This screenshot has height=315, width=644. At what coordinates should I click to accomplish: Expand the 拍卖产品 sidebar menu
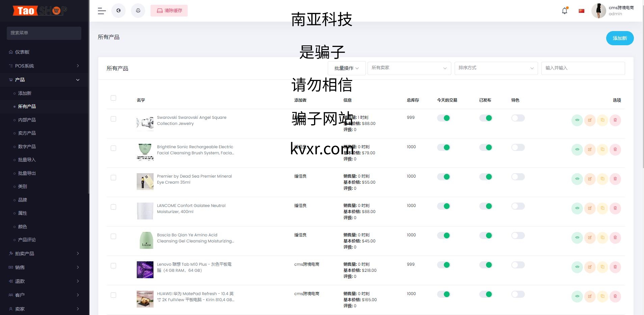coord(44,254)
